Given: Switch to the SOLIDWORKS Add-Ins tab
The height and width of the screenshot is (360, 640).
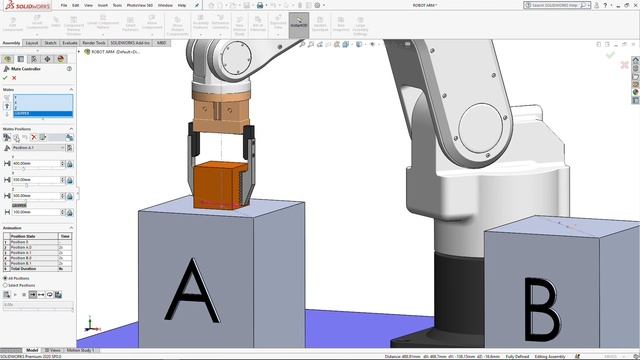Looking at the screenshot, I should point(130,43).
